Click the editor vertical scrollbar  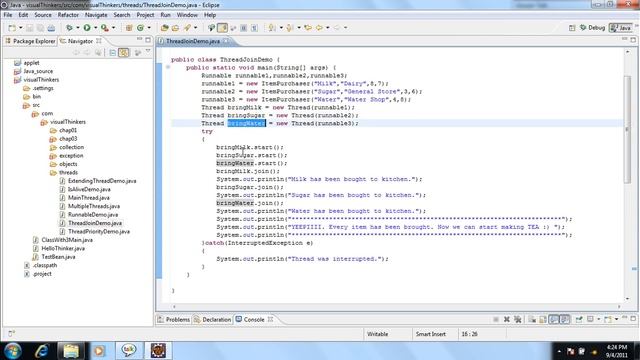627,130
